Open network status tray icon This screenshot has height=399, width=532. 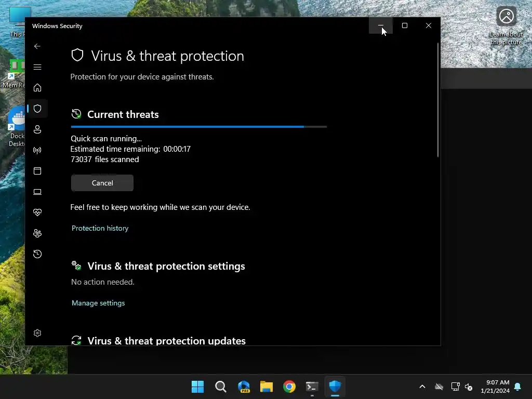[455, 387]
